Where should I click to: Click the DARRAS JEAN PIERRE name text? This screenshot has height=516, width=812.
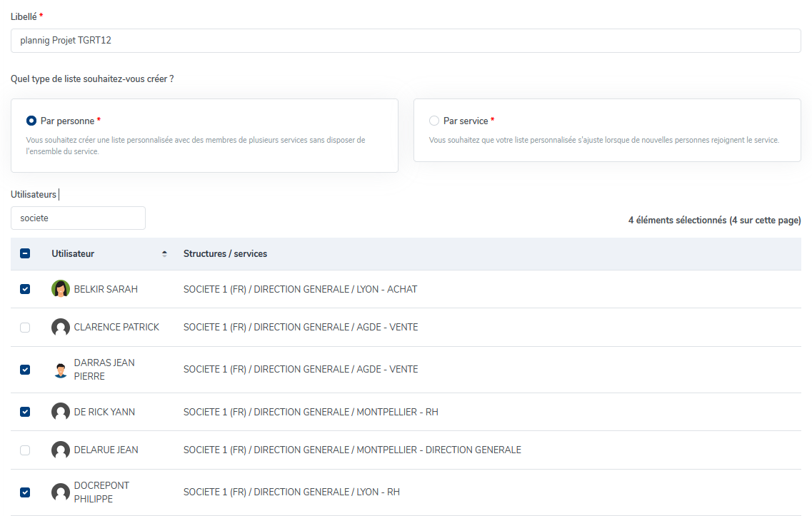[104, 370]
